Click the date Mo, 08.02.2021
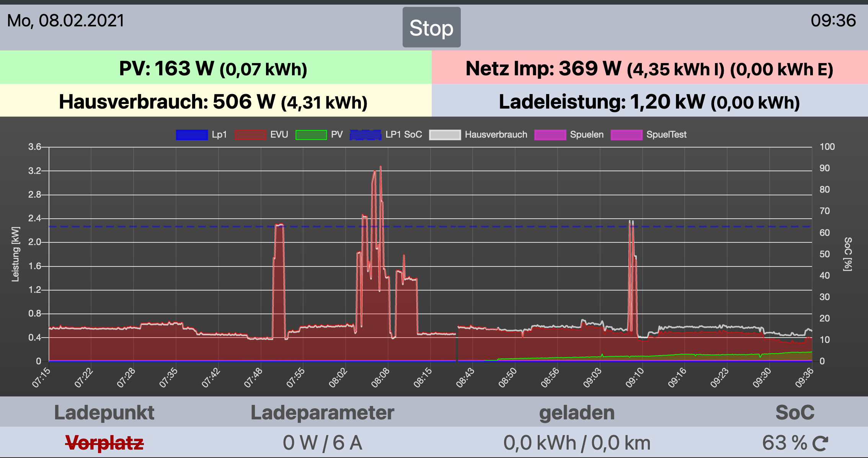 point(66,21)
